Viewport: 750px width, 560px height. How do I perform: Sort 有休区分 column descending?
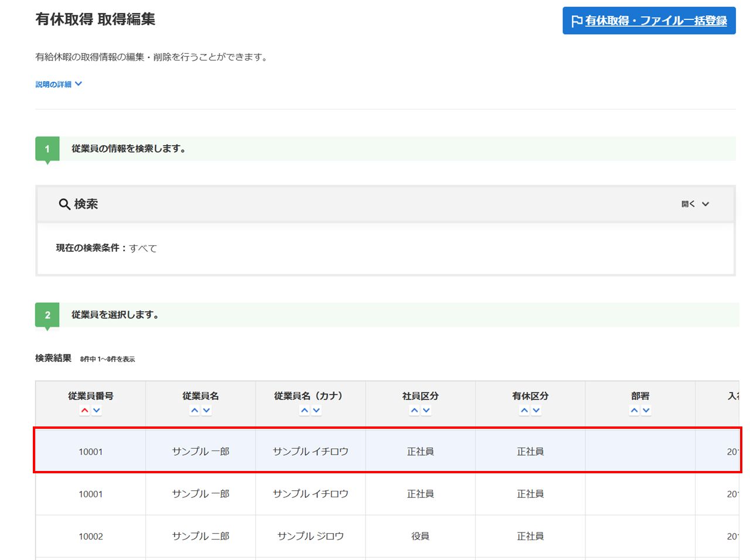536,411
